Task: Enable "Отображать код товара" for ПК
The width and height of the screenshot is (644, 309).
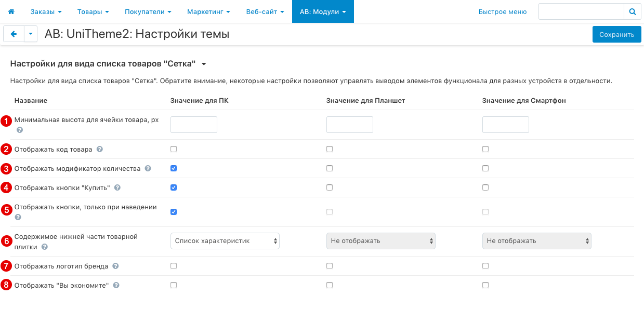Action: coord(173,149)
